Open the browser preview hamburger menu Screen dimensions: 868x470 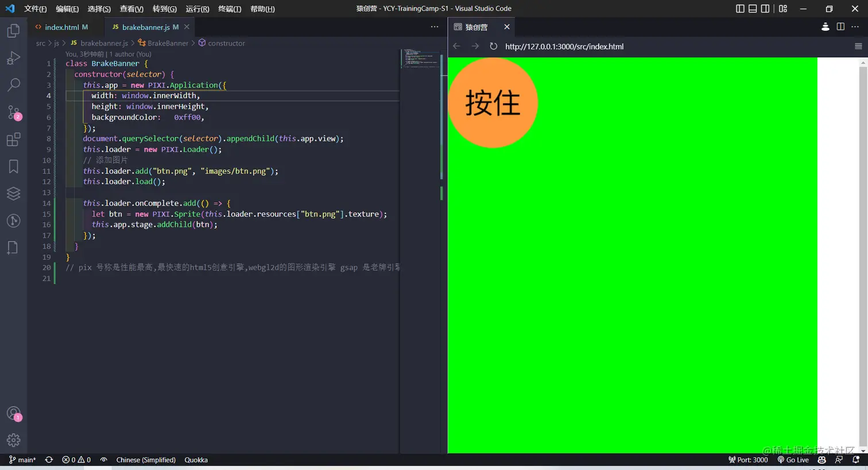pyautogui.click(x=858, y=46)
